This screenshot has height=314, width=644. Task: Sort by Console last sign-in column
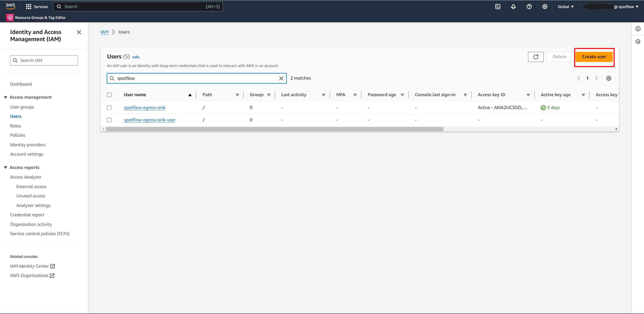(465, 95)
